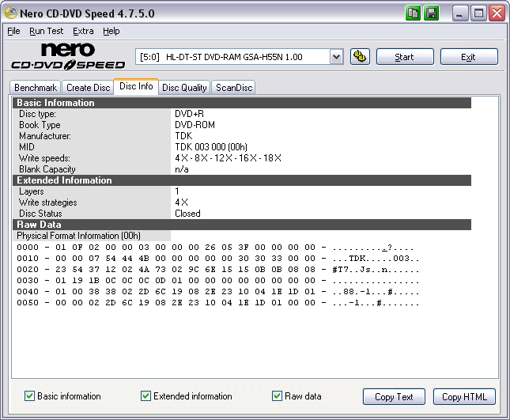The width and height of the screenshot is (510, 420).
Task: Open the Extra menu
Action: pyautogui.click(x=83, y=31)
